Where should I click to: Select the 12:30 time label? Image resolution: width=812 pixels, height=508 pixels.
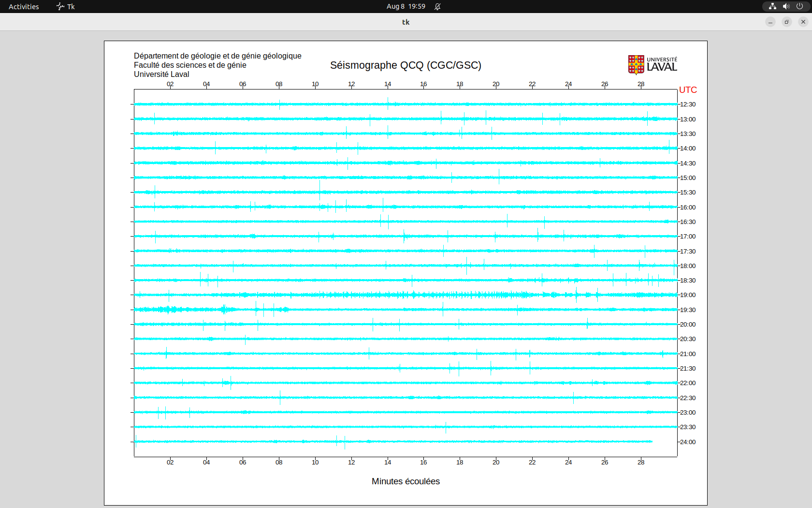tap(688, 105)
